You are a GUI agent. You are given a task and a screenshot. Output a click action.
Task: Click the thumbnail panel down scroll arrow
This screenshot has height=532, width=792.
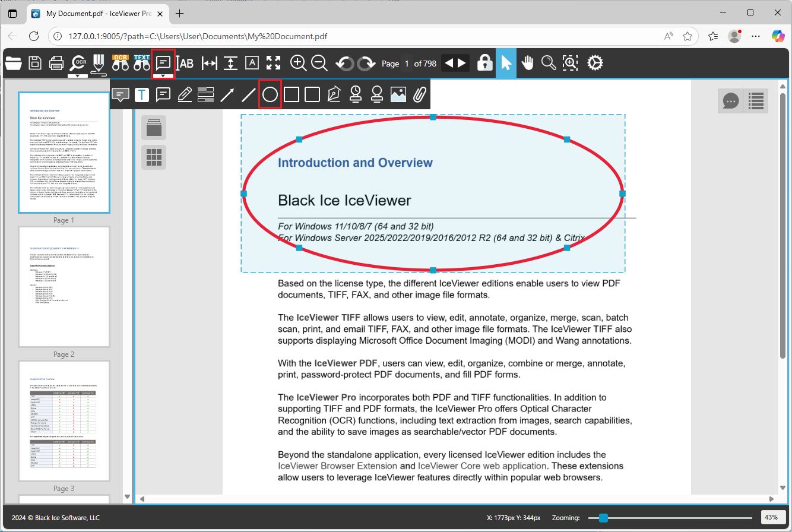(126, 496)
